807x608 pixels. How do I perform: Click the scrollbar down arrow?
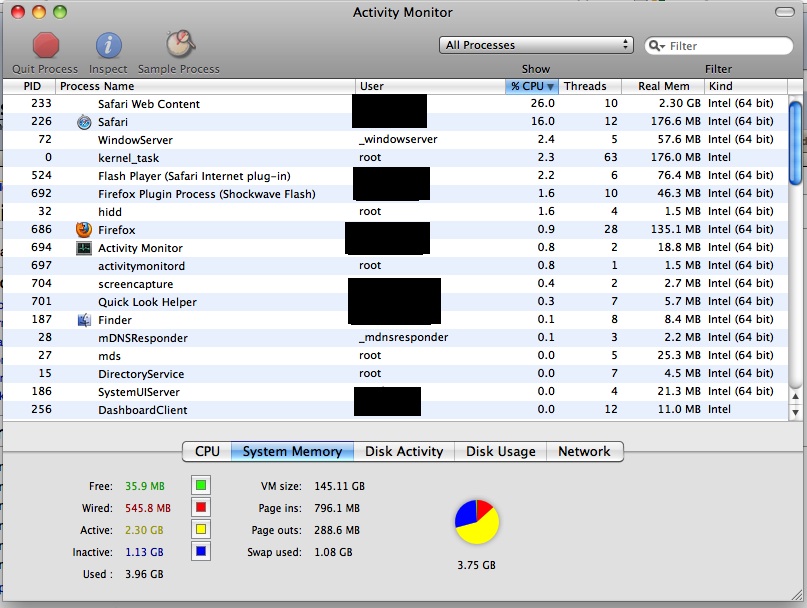[795, 412]
